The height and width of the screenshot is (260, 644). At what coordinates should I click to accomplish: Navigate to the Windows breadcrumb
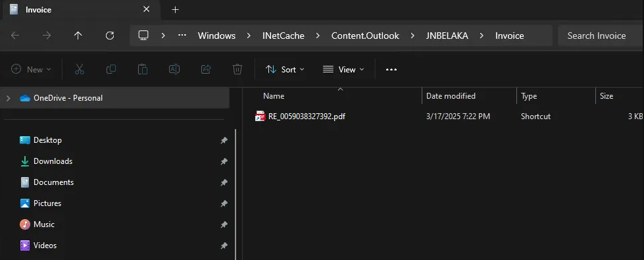[x=217, y=36]
